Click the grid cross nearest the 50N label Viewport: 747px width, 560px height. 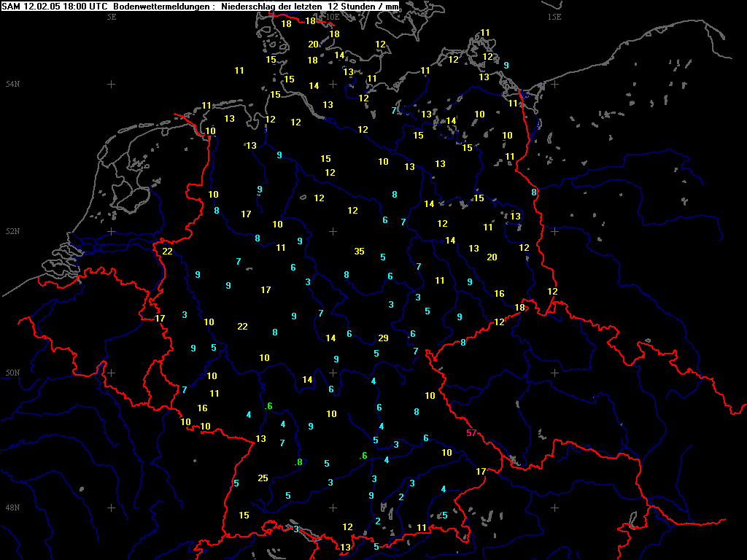[111, 373]
